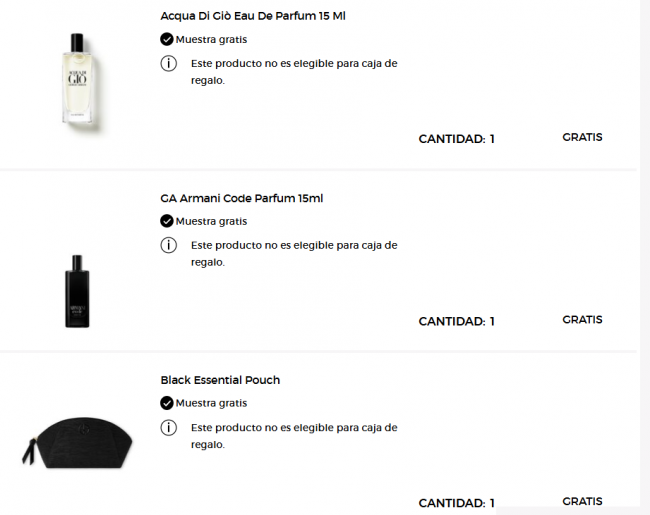Click Acqua Di Giò 'Muestra gratis' label
The image size is (650, 515).
click(211, 39)
